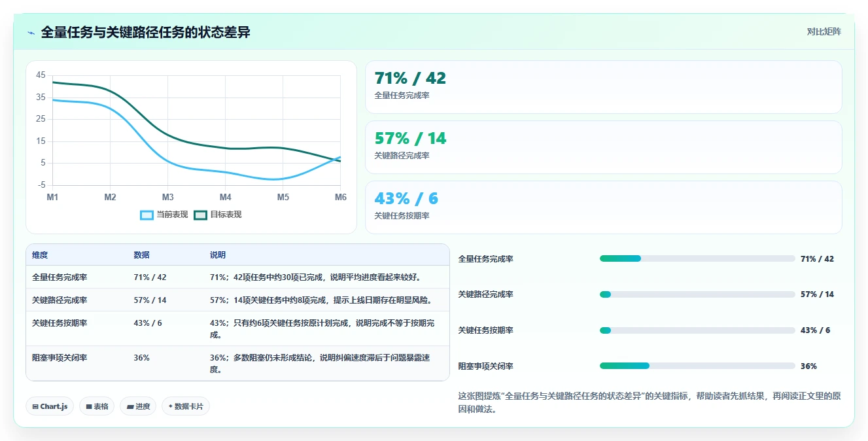Click the M3 axis label on chart
The width and height of the screenshot is (868, 441).
(x=167, y=197)
